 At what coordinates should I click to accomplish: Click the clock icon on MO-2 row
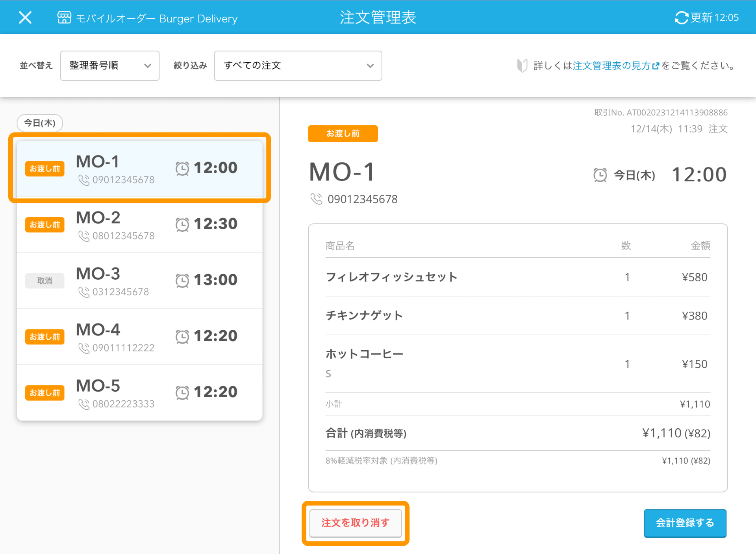(x=182, y=224)
